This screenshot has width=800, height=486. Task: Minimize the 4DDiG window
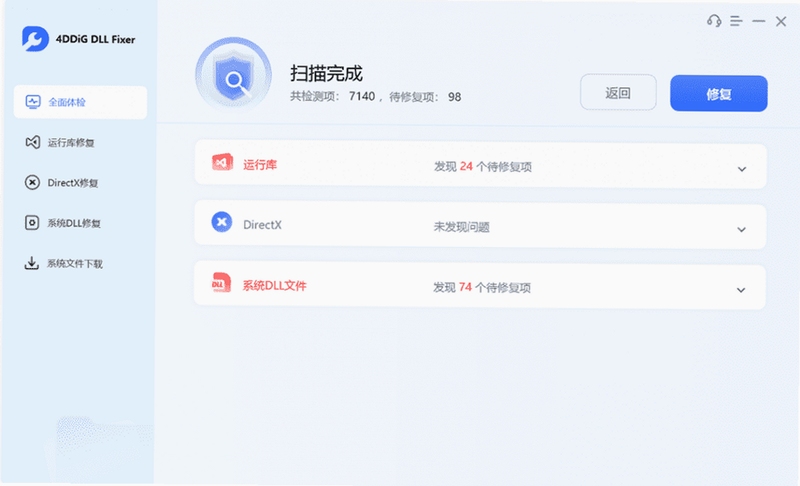[x=759, y=21]
